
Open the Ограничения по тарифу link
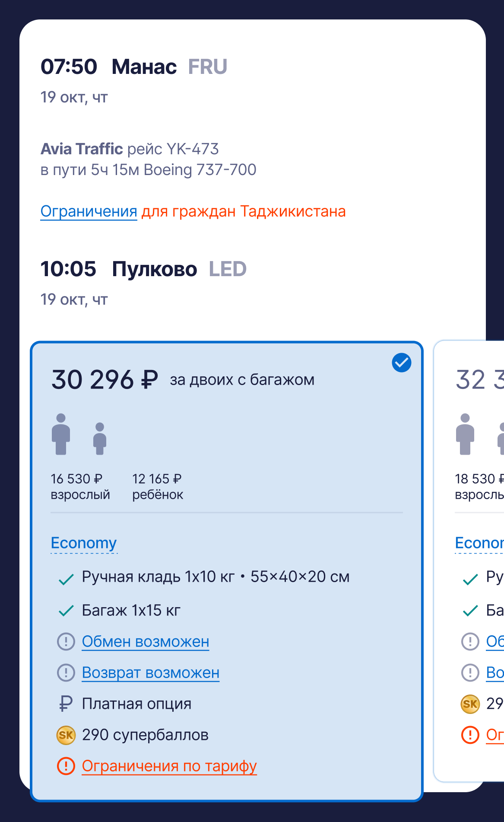tap(169, 766)
